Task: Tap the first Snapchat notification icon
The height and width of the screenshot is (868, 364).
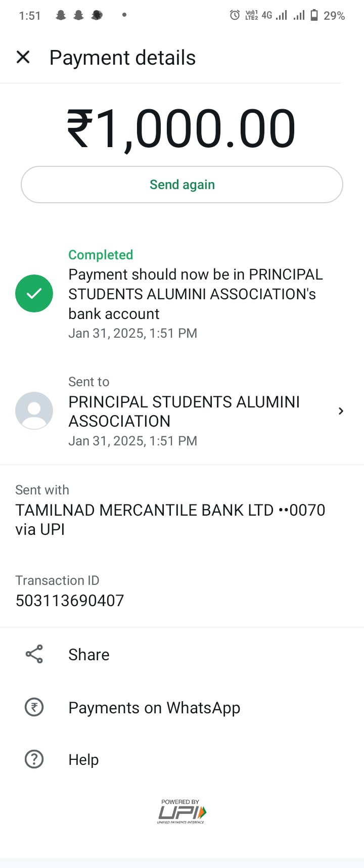Action: click(x=61, y=15)
